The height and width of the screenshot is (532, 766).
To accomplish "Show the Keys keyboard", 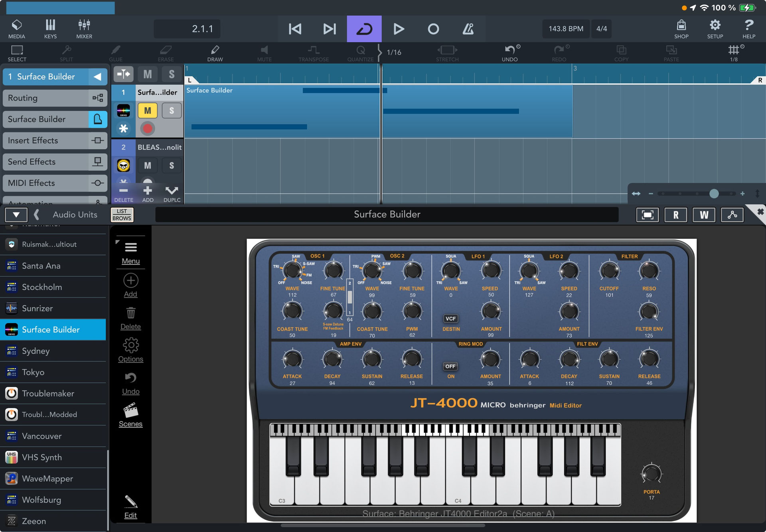I will coord(51,28).
